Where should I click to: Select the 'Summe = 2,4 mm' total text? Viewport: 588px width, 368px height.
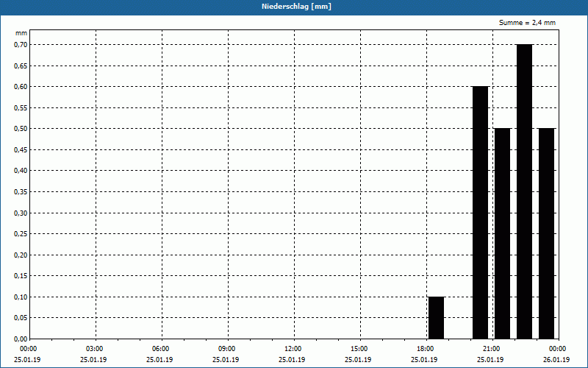point(527,23)
